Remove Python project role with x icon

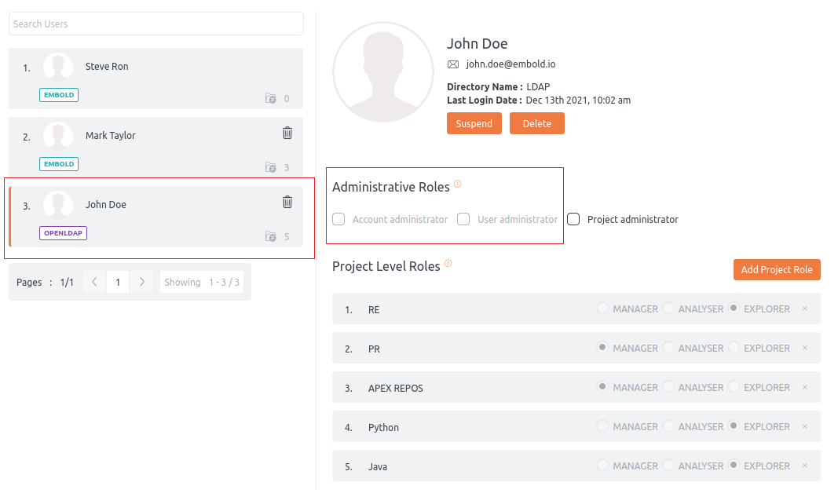click(x=804, y=427)
